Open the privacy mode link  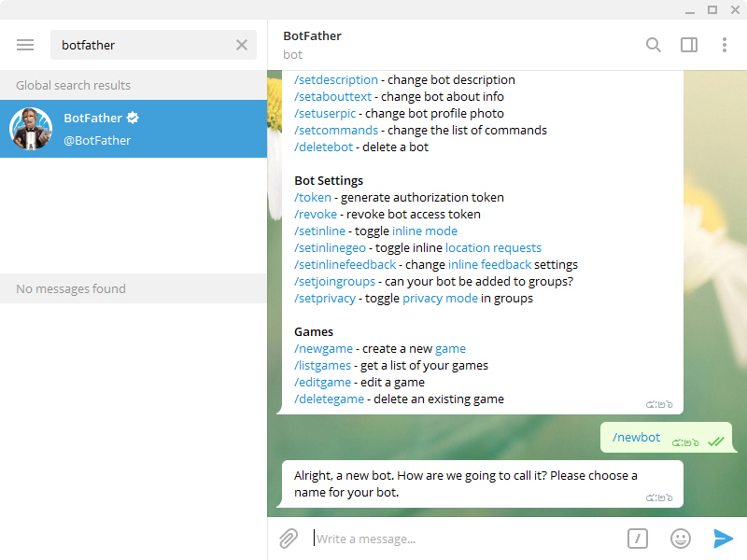click(440, 299)
